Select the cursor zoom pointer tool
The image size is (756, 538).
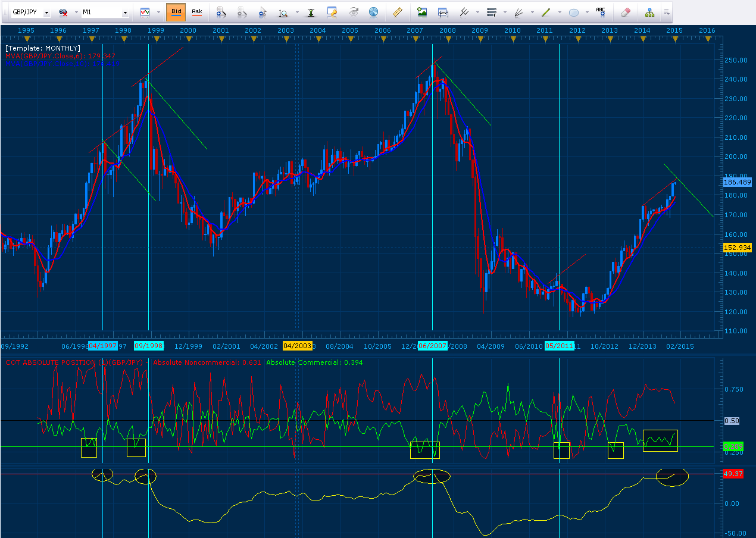[263, 12]
